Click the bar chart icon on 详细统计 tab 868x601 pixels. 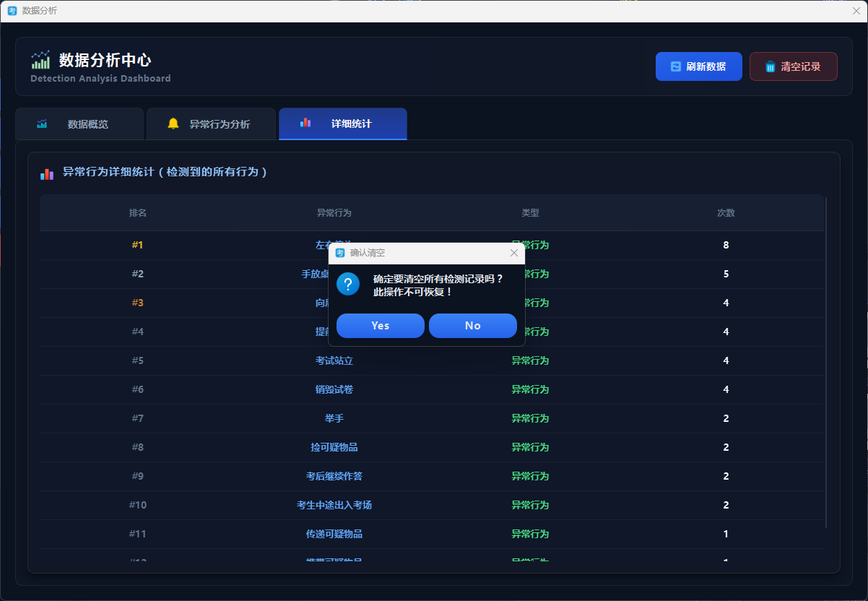(x=305, y=124)
